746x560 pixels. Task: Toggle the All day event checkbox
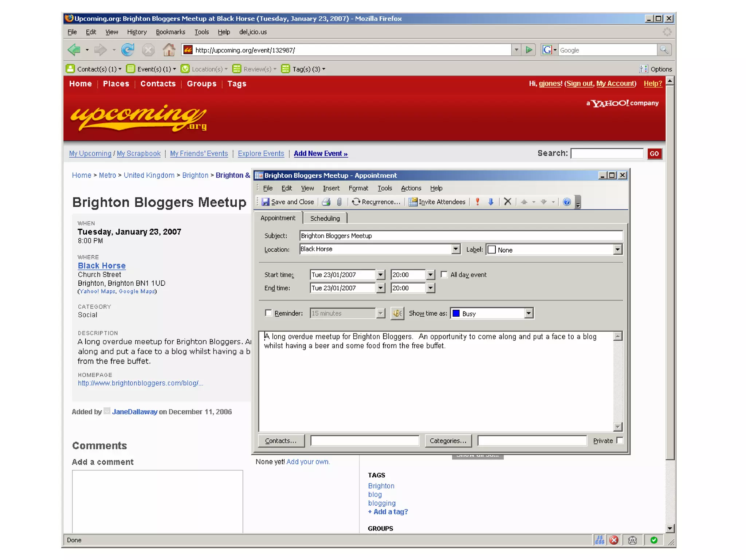(x=444, y=274)
